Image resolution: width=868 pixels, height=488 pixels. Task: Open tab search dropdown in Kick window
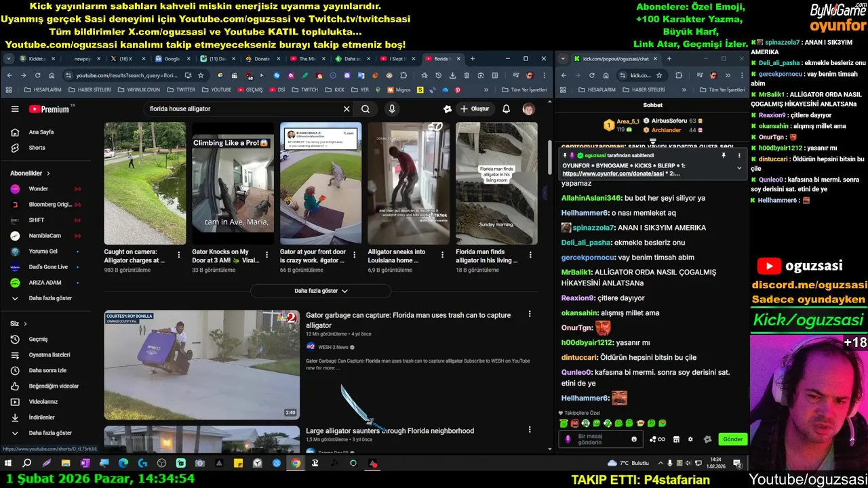point(563,59)
